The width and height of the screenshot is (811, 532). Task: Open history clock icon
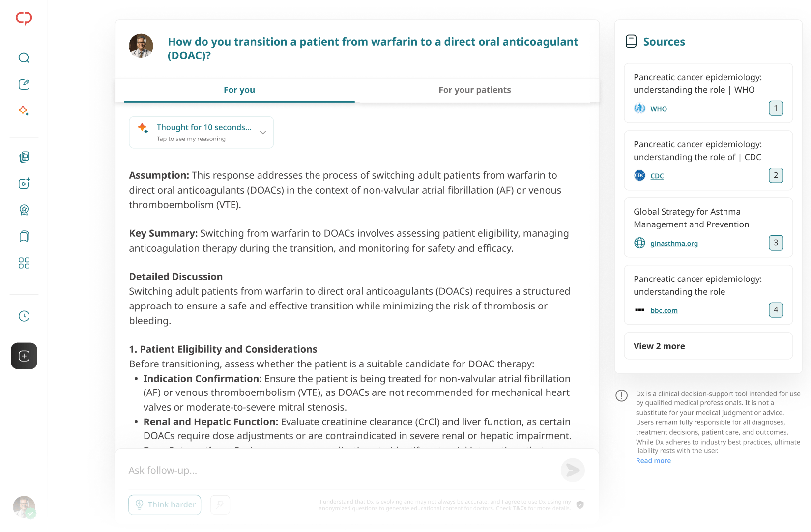point(24,316)
